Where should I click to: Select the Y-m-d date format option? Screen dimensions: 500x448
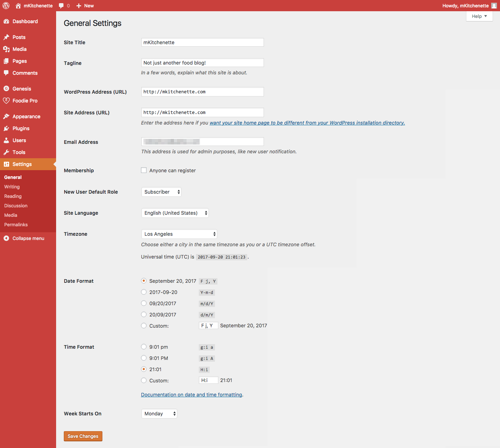144,292
